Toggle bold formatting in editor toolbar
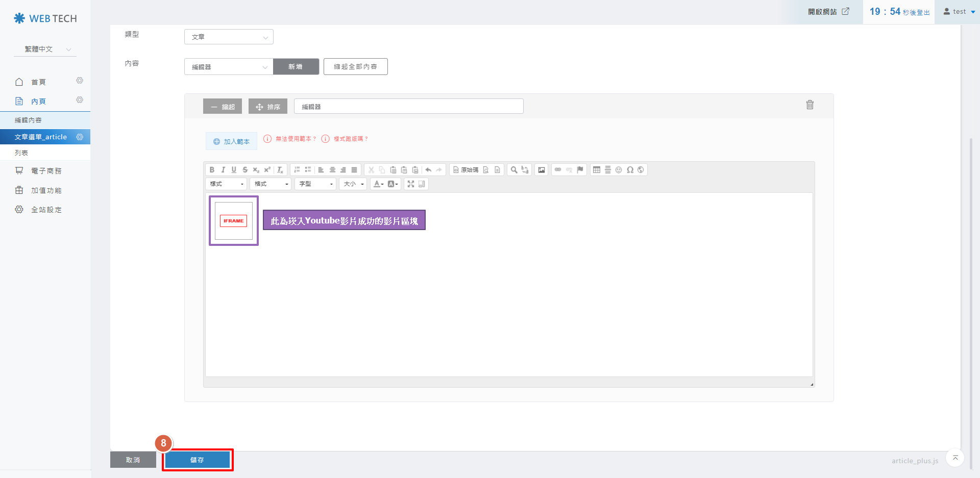This screenshot has height=478, width=980. 212,170
